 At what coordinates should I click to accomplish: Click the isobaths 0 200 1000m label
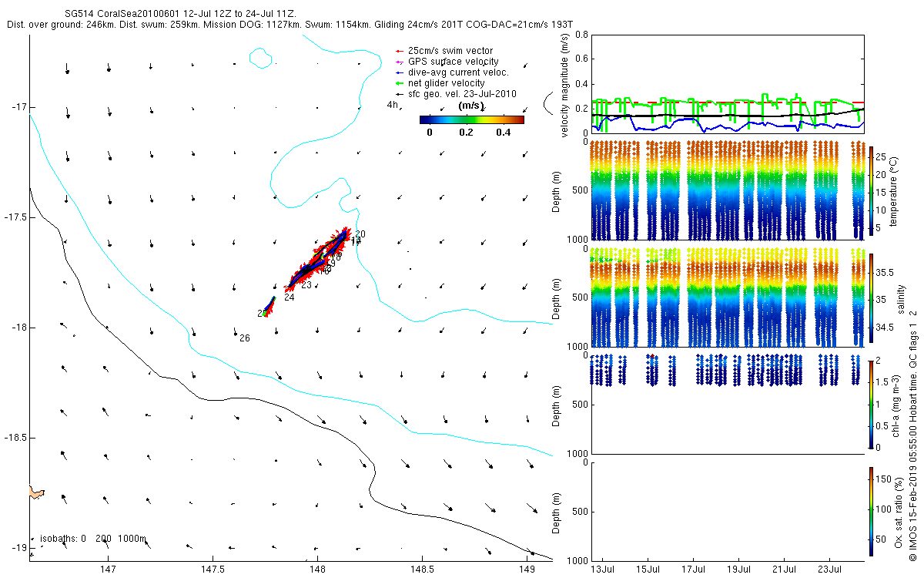pos(92,539)
